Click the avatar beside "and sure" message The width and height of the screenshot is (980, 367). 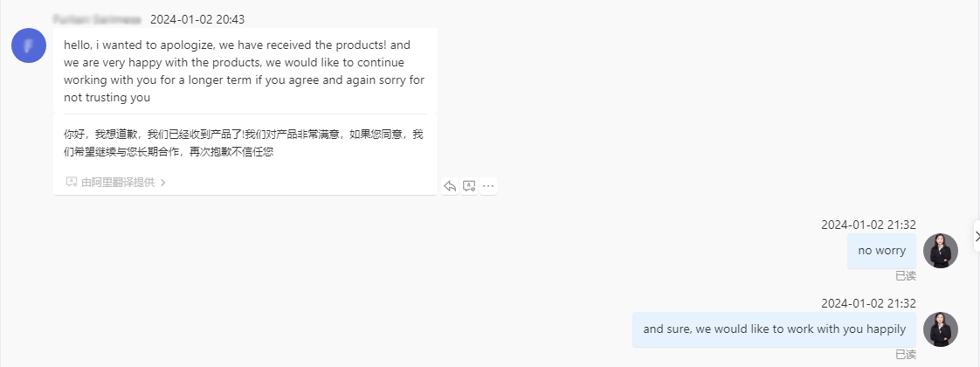pyautogui.click(x=941, y=329)
